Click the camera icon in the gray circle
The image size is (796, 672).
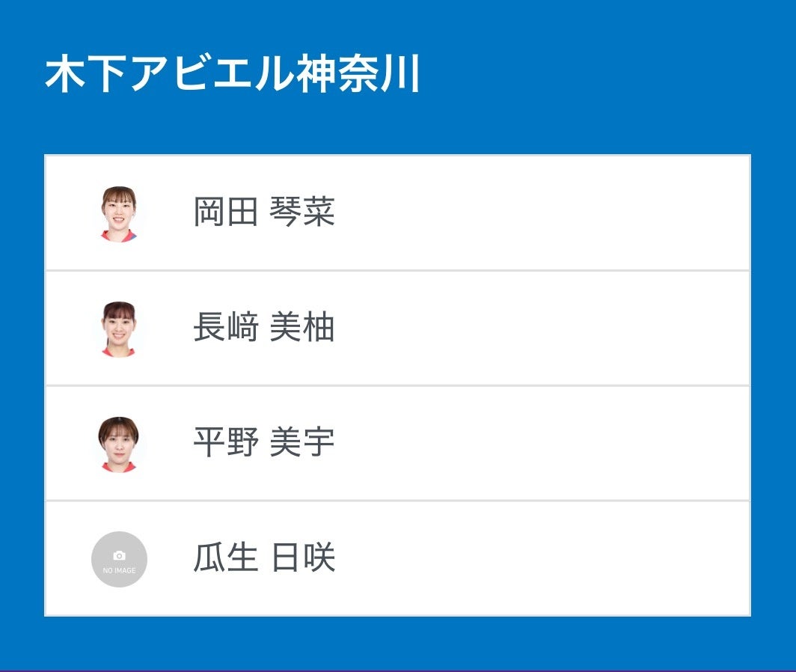[120, 554]
